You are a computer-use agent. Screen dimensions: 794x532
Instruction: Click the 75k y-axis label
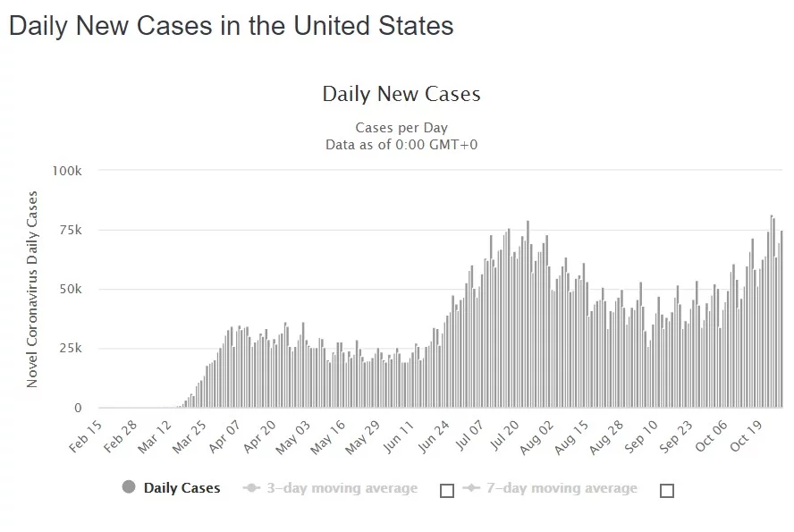[72, 230]
